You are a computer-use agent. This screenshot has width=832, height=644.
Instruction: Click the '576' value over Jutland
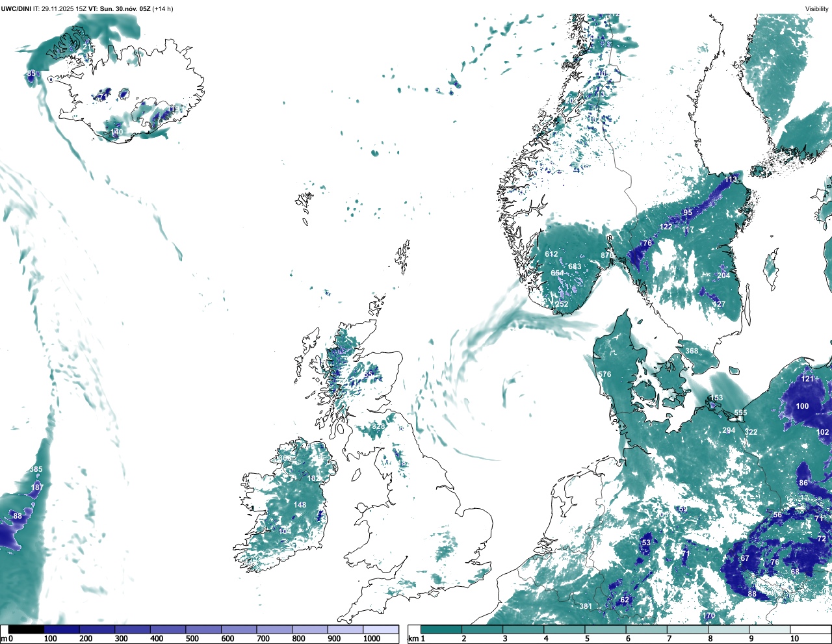(x=604, y=374)
